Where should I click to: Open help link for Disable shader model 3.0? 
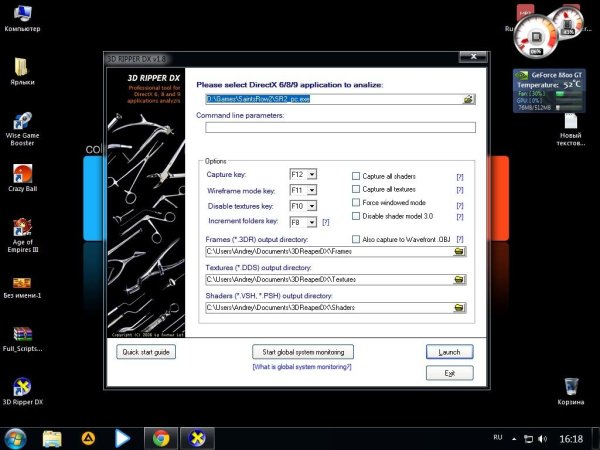[460, 217]
